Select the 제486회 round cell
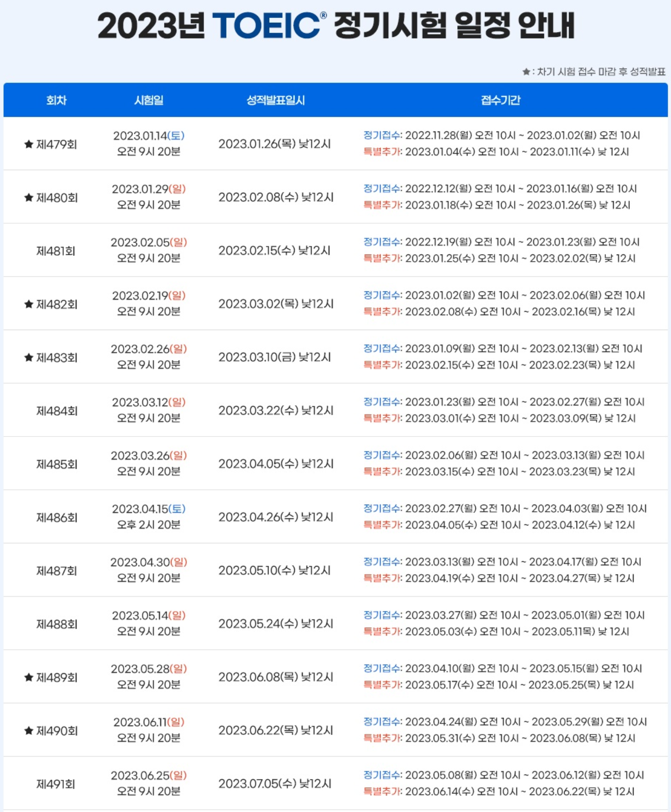The image size is (671, 812). [57, 518]
